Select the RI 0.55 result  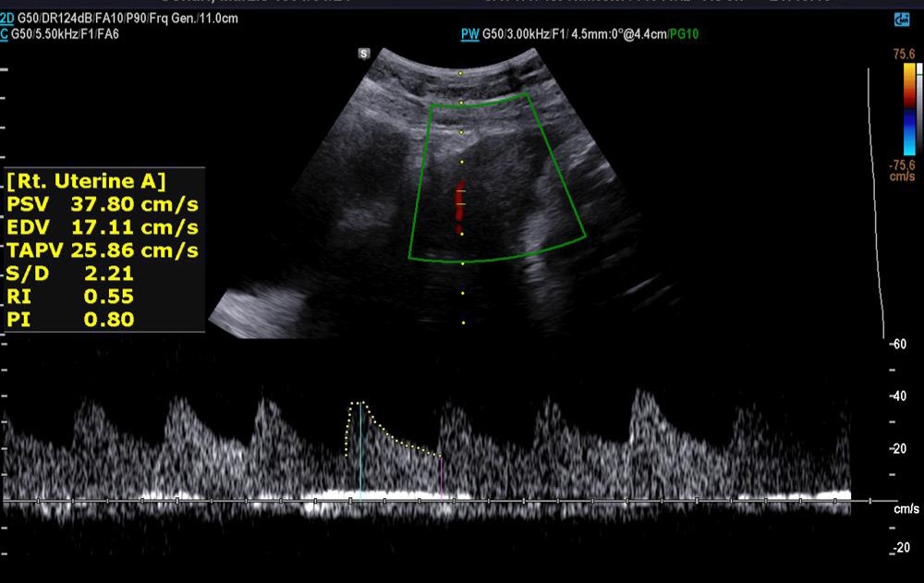[x=70, y=297]
